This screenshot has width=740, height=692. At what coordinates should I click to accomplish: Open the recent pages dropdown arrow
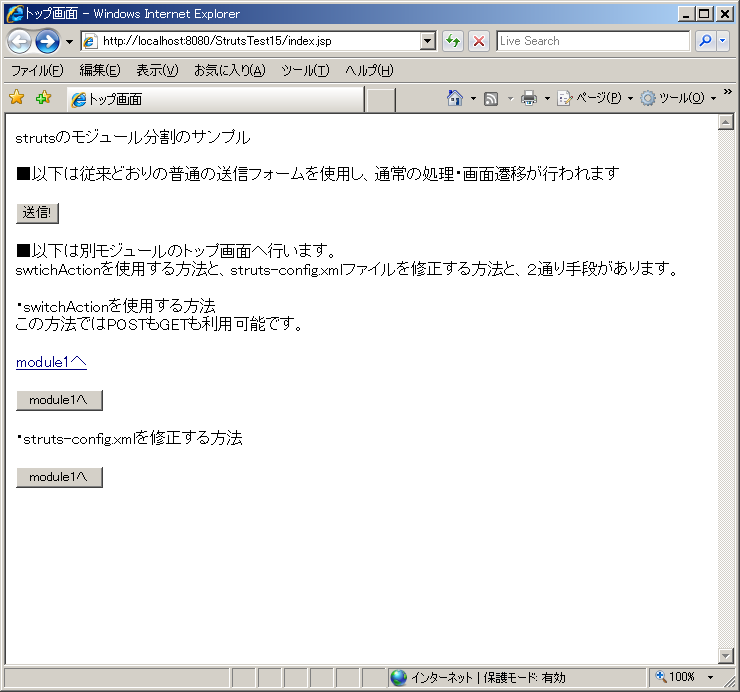click(x=69, y=42)
